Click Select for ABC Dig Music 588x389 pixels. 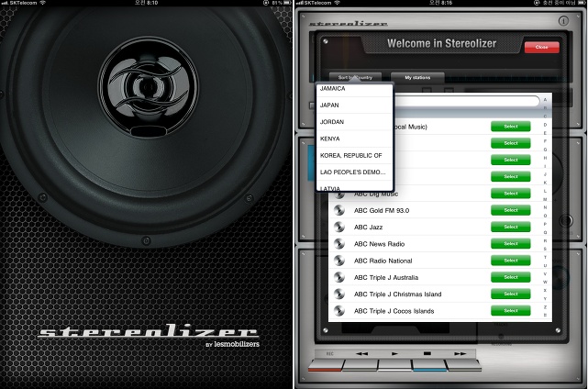point(510,194)
